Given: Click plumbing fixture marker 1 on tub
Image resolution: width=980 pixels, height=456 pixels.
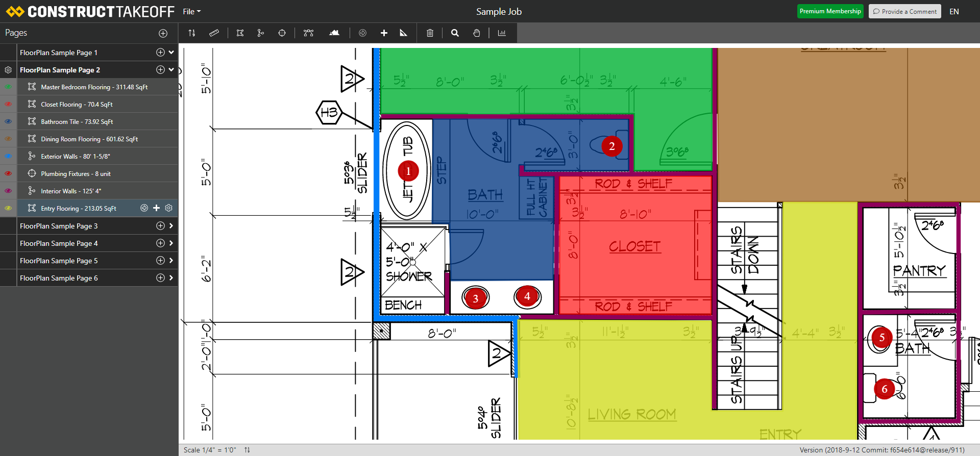Looking at the screenshot, I should (x=408, y=171).
